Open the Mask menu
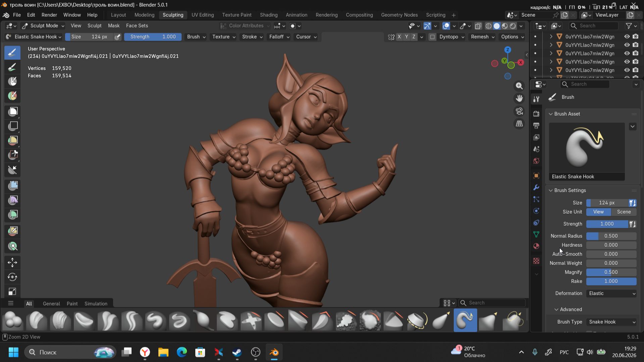 (114, 26)
